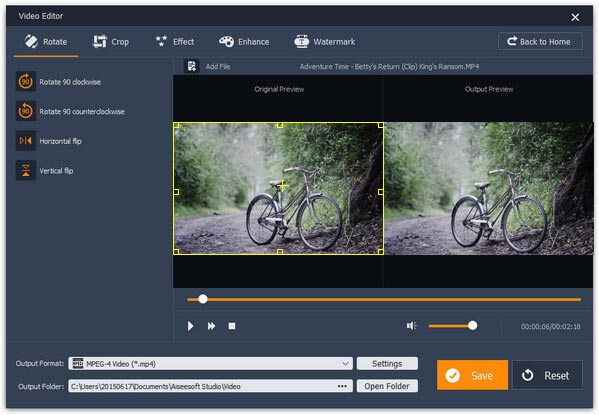Apply the Vertical flip icon
The width and height of the screenshot is (599, 415).
pos(26,170)
